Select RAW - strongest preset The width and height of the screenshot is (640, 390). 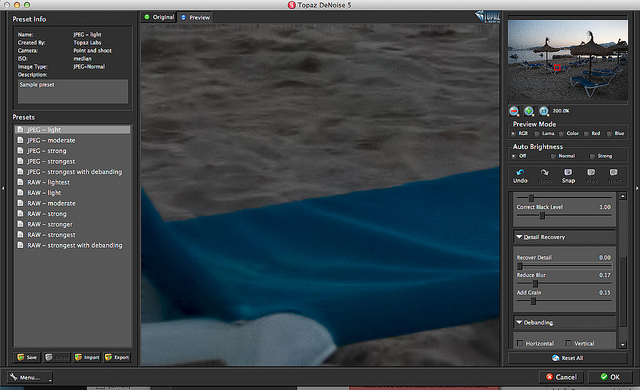click(73, 235)
